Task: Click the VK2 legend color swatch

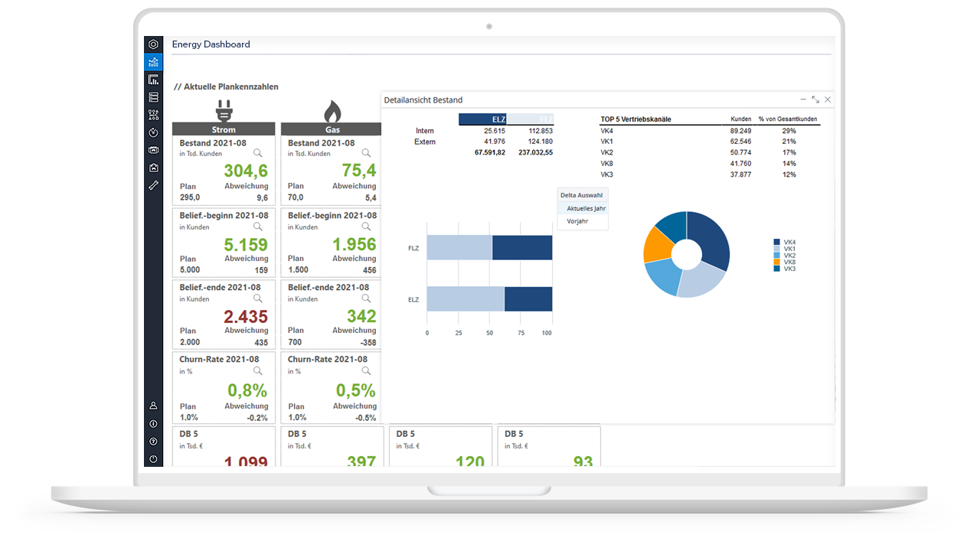Action: 777,255
